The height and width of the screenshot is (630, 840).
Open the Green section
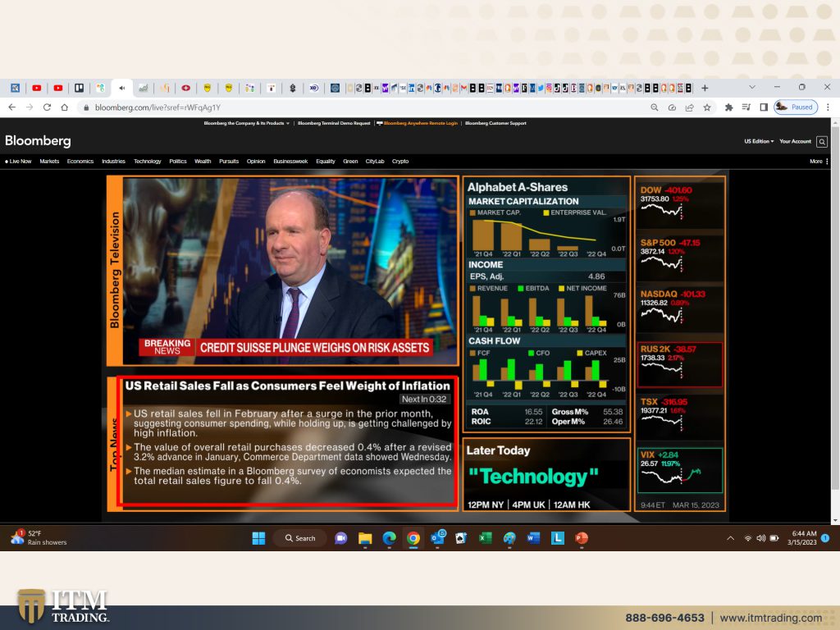tap(350, 162)
